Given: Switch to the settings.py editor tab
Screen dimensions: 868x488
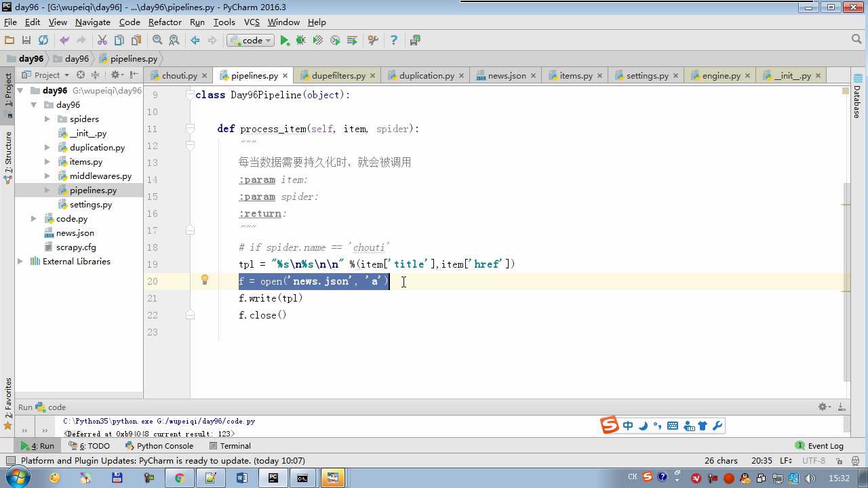Looking at the screenshot, I should coord(648,76).
